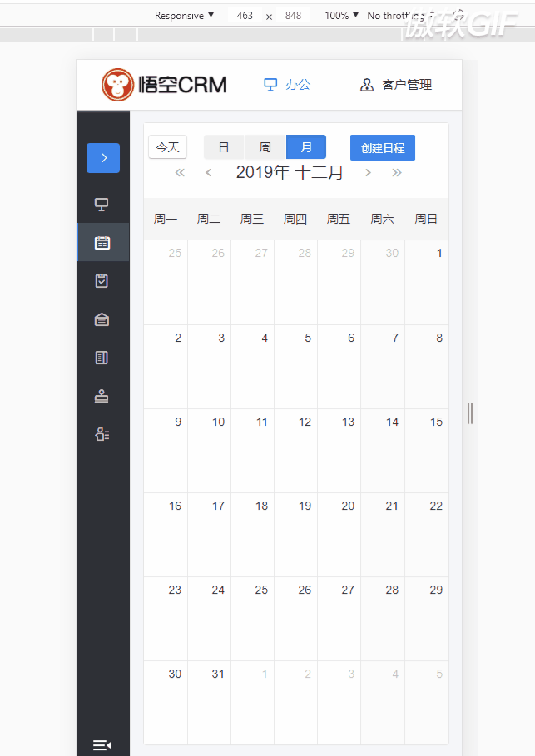
Task: Open the Responsive device dropdown
Action: (184, 16)
